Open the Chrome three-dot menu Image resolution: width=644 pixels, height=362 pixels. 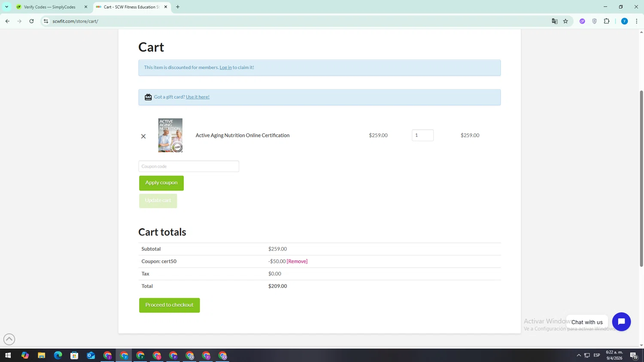click(636, 21)
